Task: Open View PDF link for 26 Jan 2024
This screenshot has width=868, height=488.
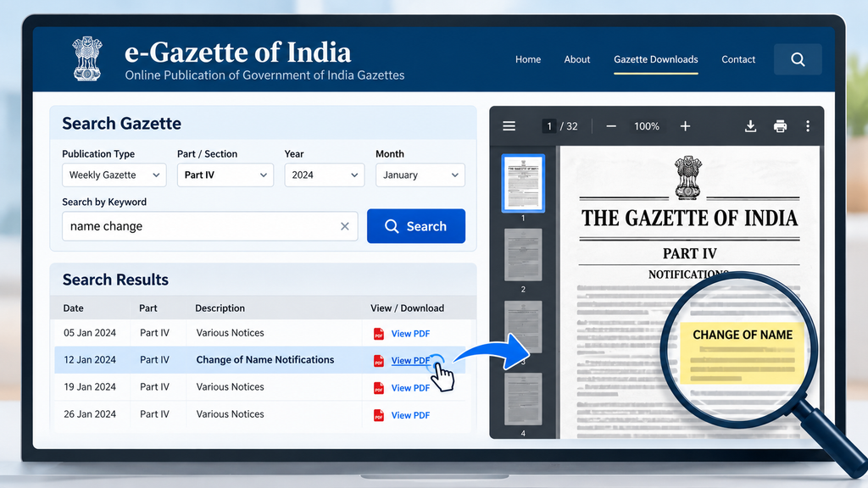Action: click(410, 415)
